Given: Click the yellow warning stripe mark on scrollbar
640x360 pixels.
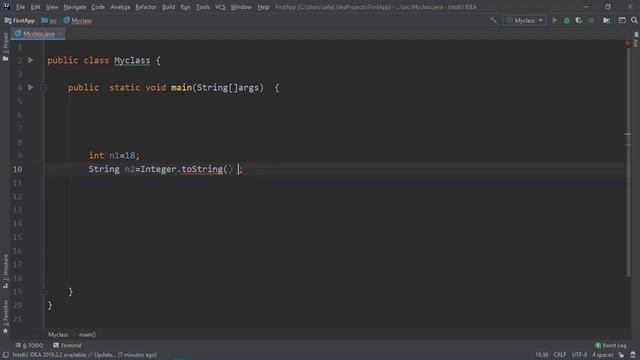Looking at the screenshot, I should pos(627,134).
